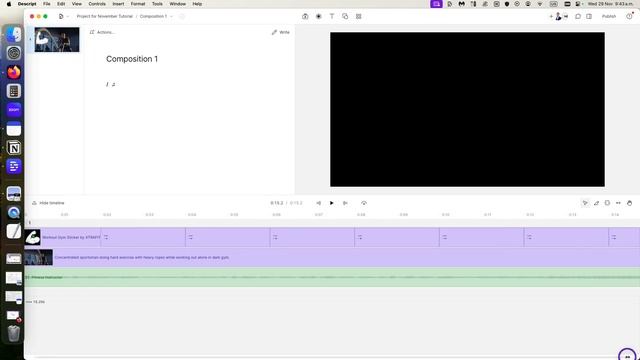Click the current timecode display

click(x=276, y=203)
